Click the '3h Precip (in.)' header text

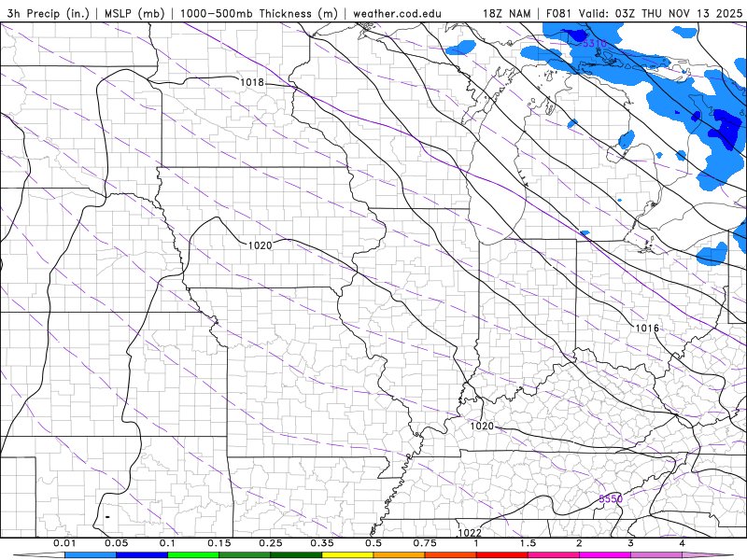click(49, 13)
